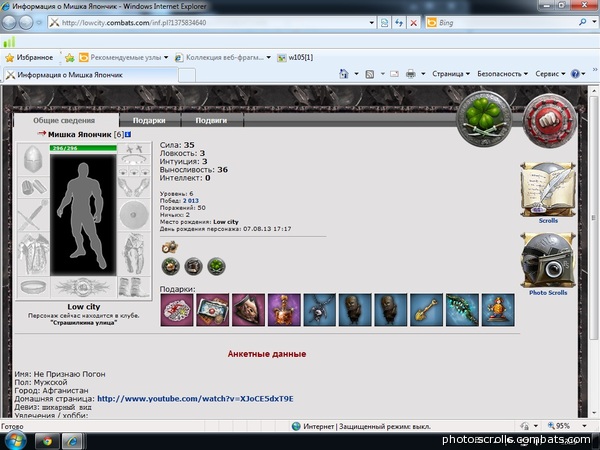Image resolution: width=600 pixels, height=450 pixels.
Task: Open Chrome from the taskbar
Action: (x=47, y=441)
